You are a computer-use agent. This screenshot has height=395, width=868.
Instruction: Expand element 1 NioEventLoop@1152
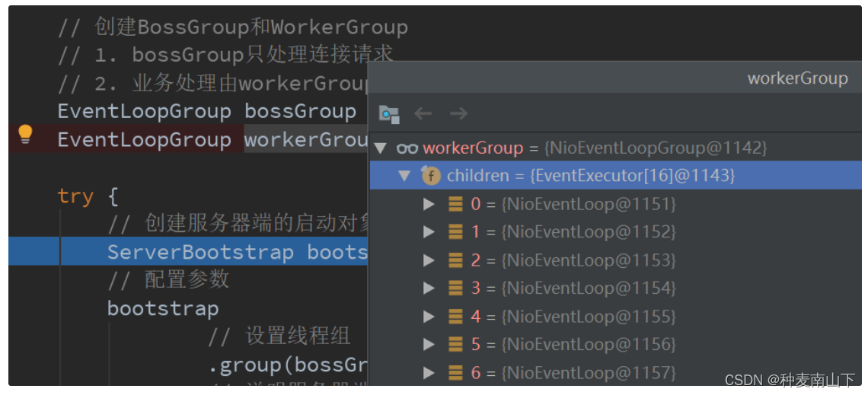429,232
